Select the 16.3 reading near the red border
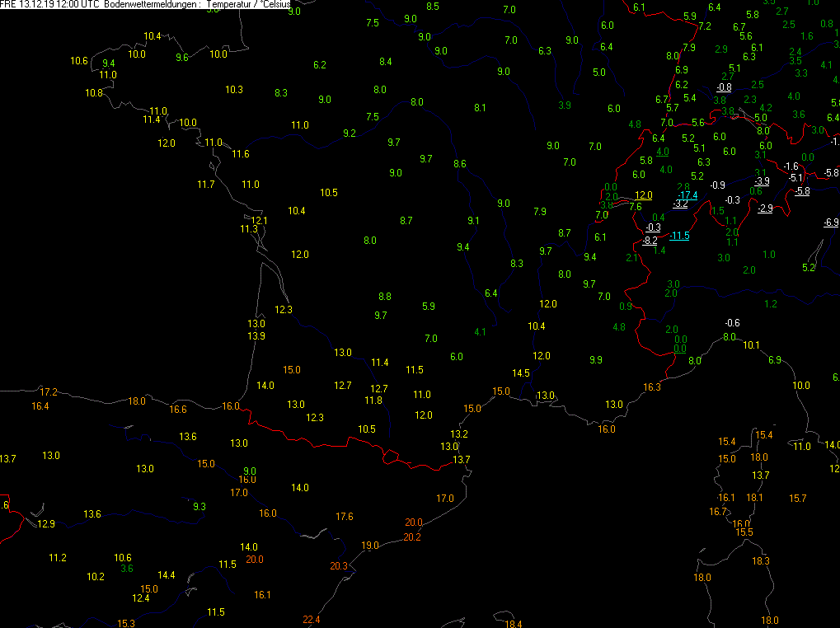The image size is (840, 628). (x=652, y=387)
